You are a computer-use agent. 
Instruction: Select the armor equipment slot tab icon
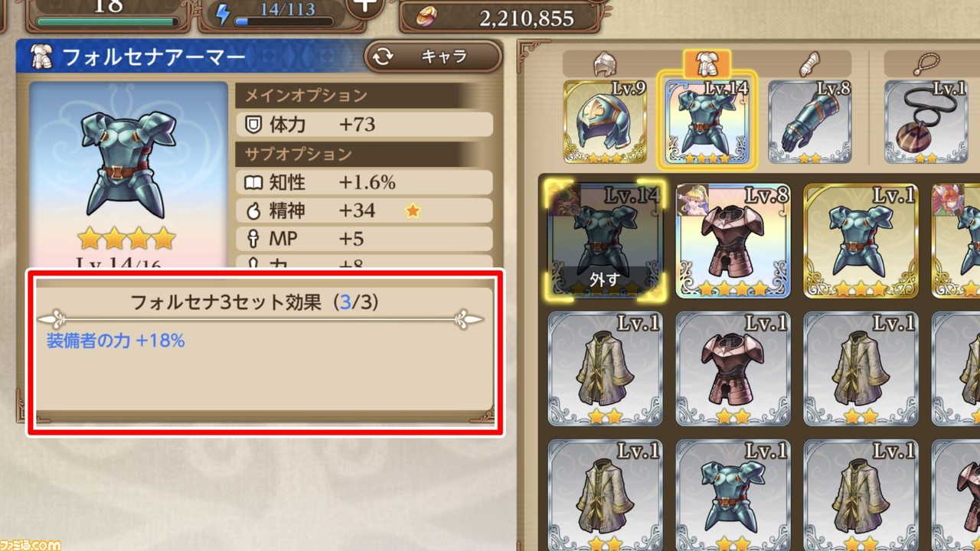click(x=706, y=64)
